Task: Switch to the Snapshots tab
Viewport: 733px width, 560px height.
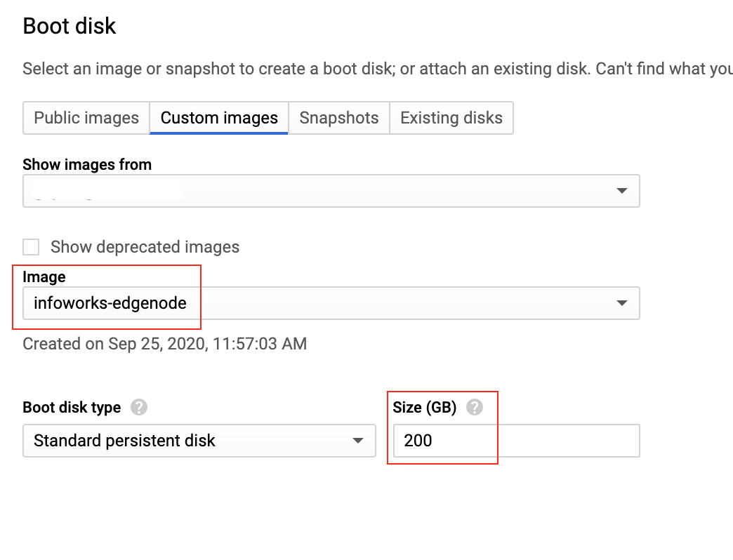Action: point(339,118)
